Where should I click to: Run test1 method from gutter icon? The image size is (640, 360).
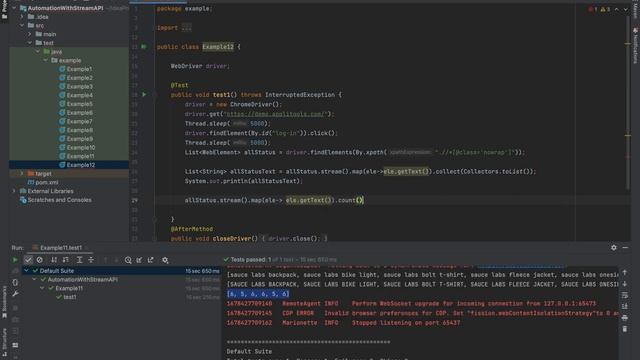144,95
